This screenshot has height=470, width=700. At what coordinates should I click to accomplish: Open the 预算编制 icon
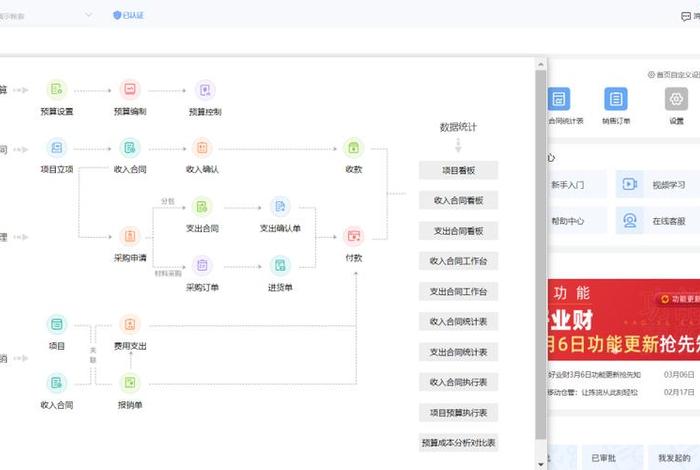click(130, 90)
